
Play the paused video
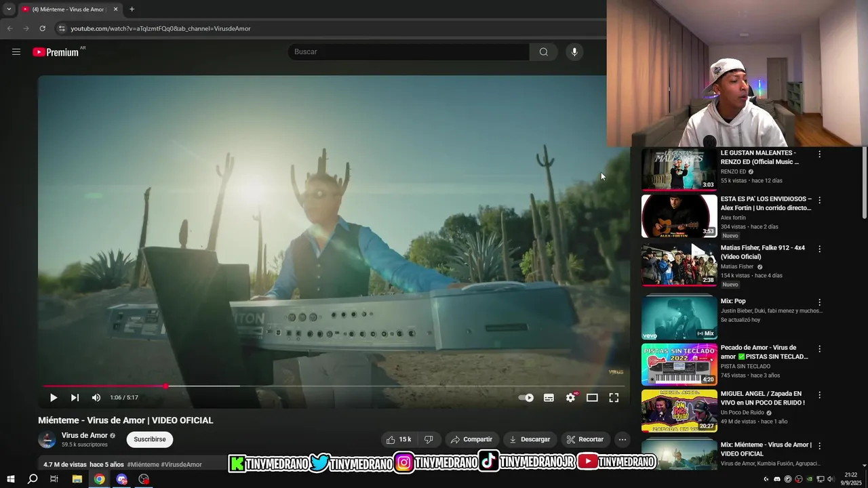coord(54,398)
